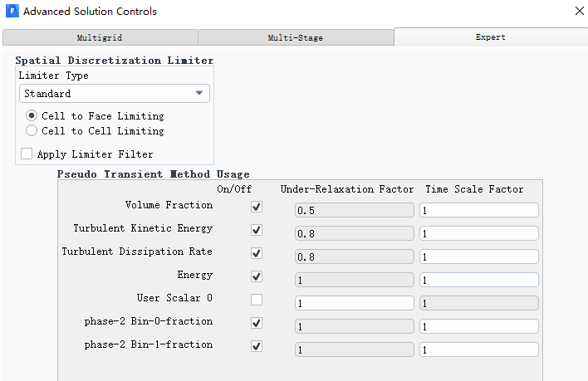This screenshot has width=588, height=381.
Task: Switch to the Multigrid tab
Action: (100, 37)
